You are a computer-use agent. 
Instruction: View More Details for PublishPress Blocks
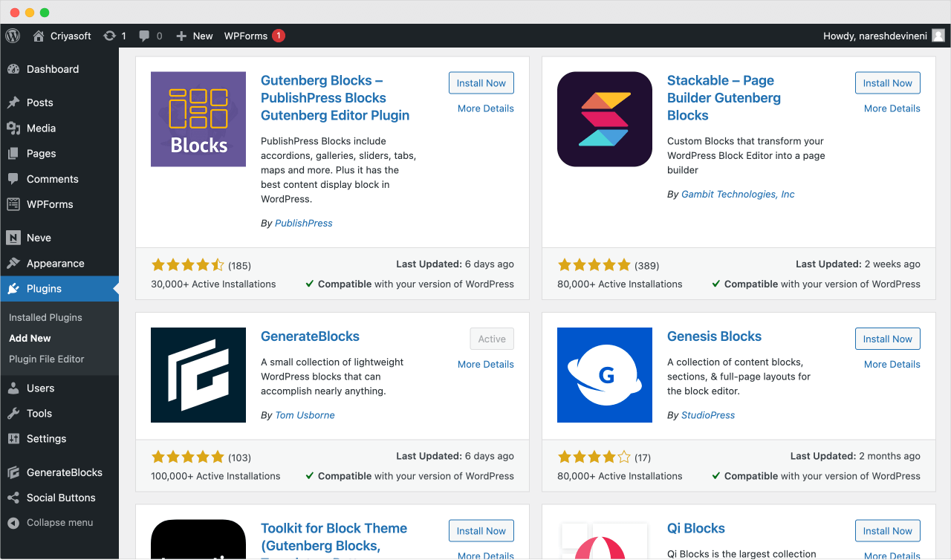coord(486,108)
